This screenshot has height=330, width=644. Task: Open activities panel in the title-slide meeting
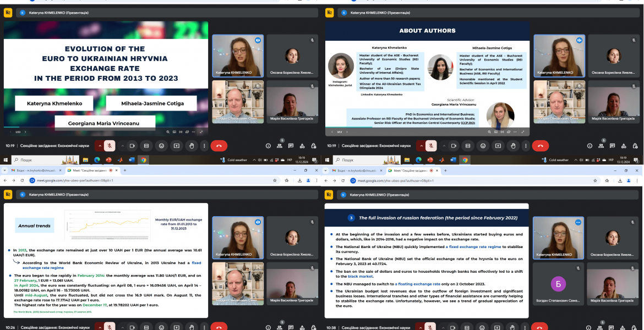[x=302, y=146]
